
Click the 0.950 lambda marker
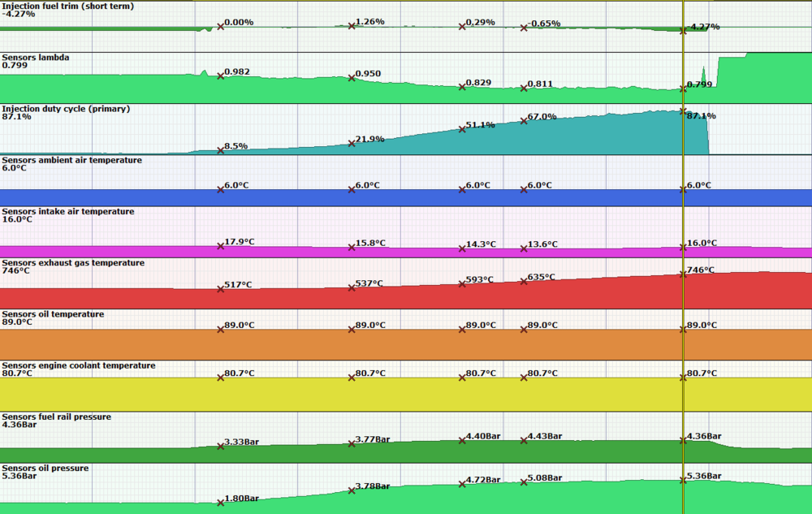(x=352, y=78)
